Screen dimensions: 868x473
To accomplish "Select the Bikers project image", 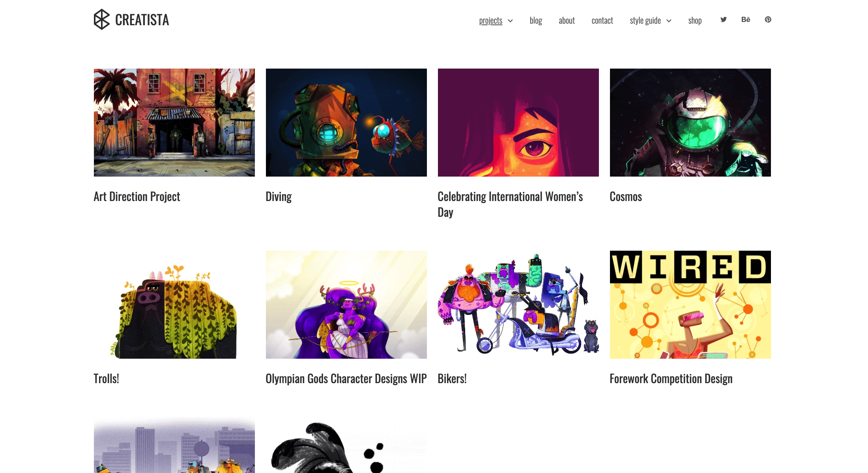I will coord(518,305).
